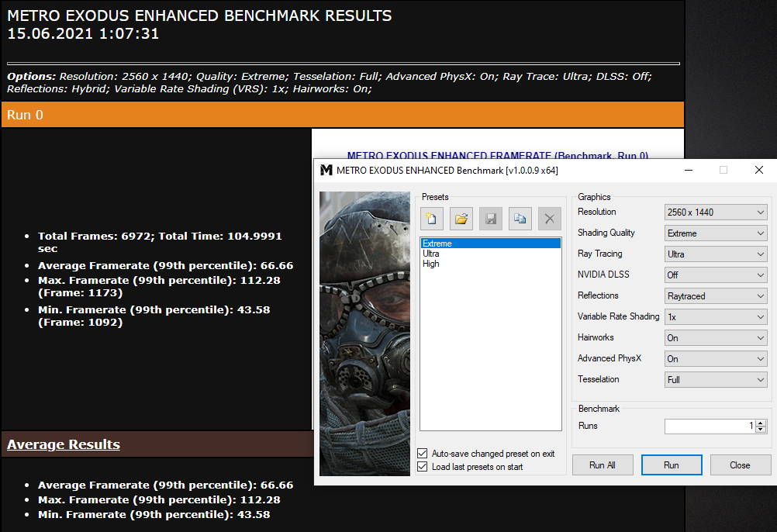Viewport: 777px width, 532px height.
Task: Open the Hairworks dropdown
Action: (x=716, y=338)
